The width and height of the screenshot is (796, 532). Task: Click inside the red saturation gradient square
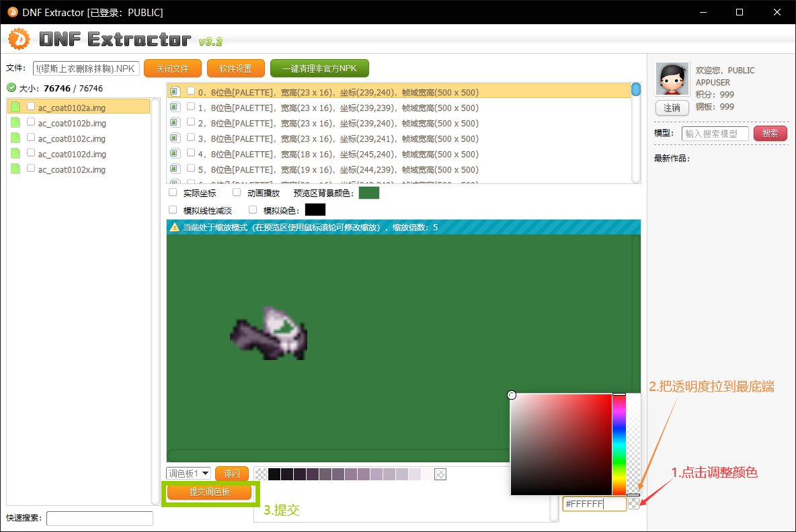tap(561, 444)
